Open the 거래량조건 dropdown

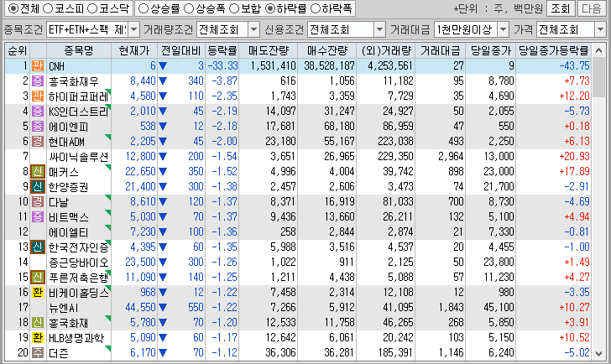point(253,29)
